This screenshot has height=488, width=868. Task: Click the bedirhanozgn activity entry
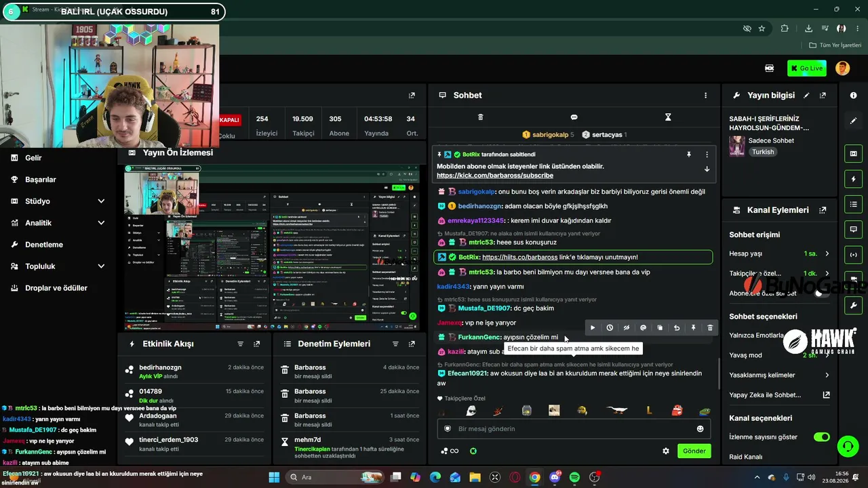tap(193, 371)
